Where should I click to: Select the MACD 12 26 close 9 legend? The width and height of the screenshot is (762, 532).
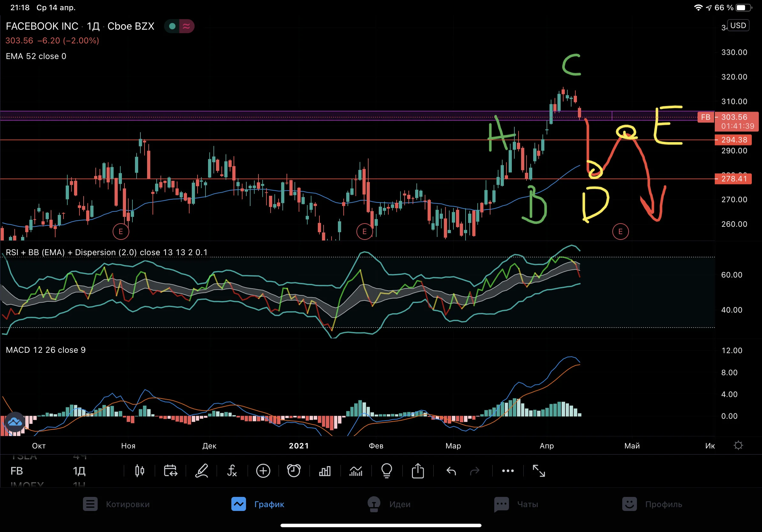coord(45,350)
